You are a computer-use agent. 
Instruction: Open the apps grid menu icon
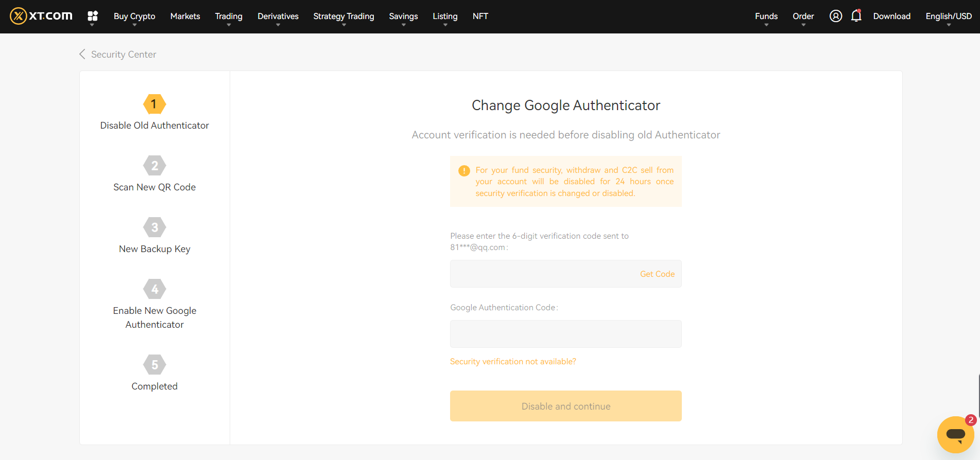[x=93, y=16]
